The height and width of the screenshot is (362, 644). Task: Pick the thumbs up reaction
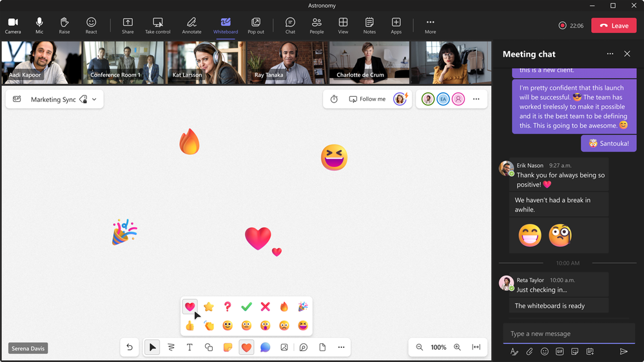(x=190, y=325)
